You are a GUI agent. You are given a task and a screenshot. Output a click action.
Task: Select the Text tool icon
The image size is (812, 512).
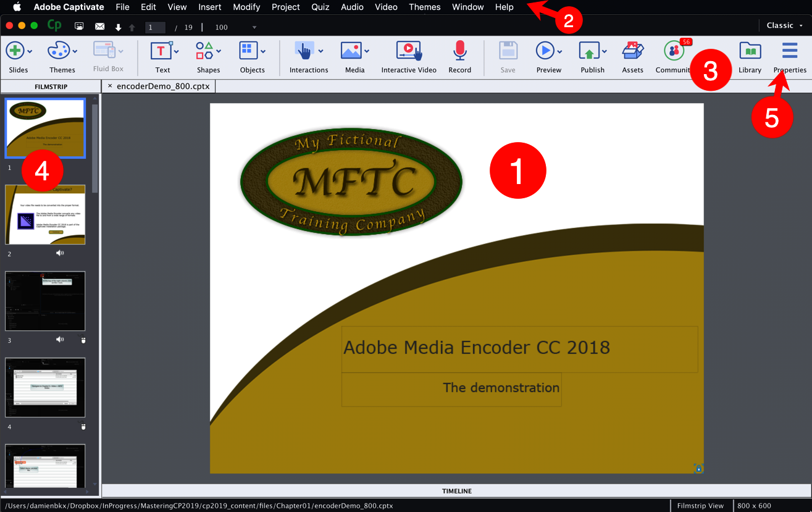161,51
